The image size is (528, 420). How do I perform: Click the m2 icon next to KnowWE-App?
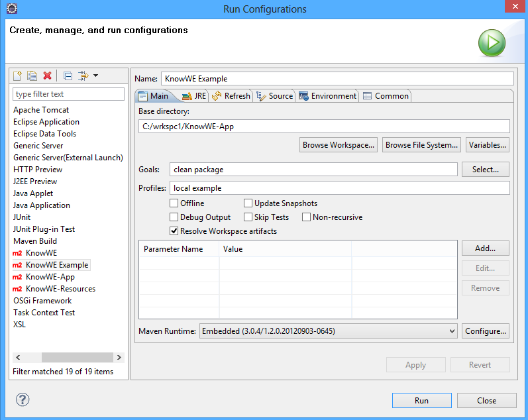(x=17, y=277)
